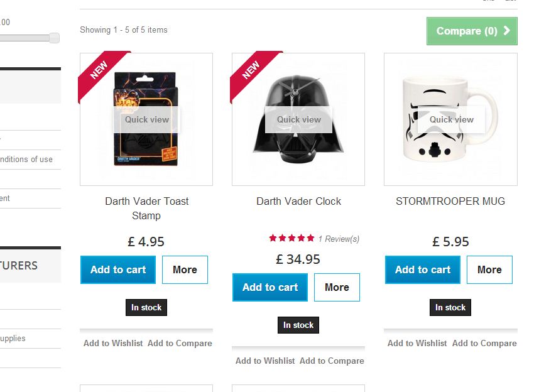Add Stormtrooper Mug to Compare
Image resolution: width=539 pixels, height=392 pixels.
pos(484,343)
